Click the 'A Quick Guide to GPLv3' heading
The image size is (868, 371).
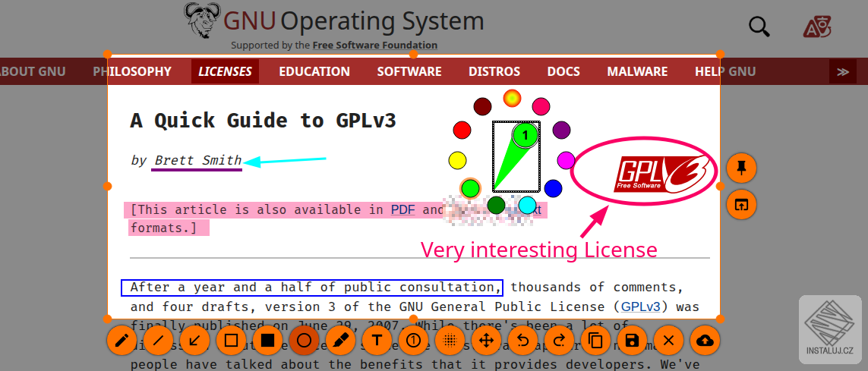263,120
